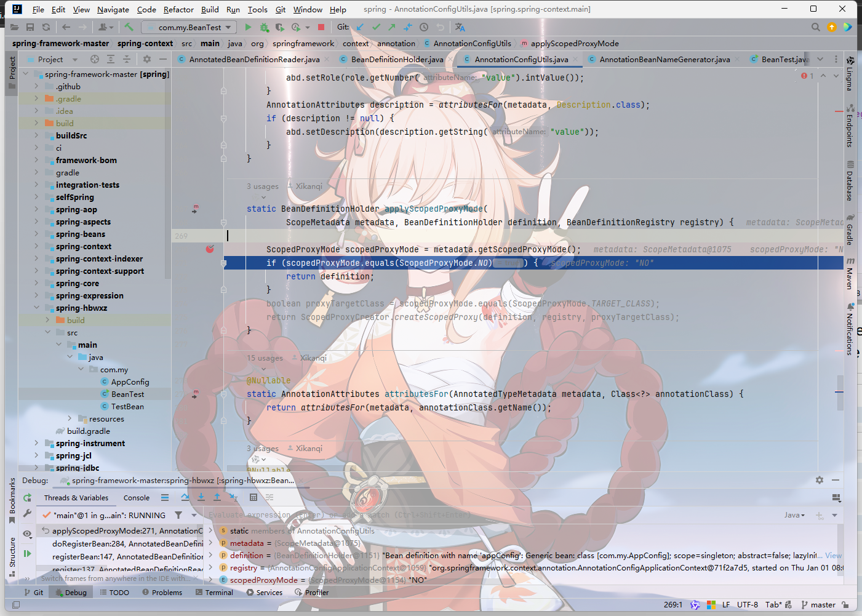
Task: Show Git history with the clock icon
Action: point(424,27)
